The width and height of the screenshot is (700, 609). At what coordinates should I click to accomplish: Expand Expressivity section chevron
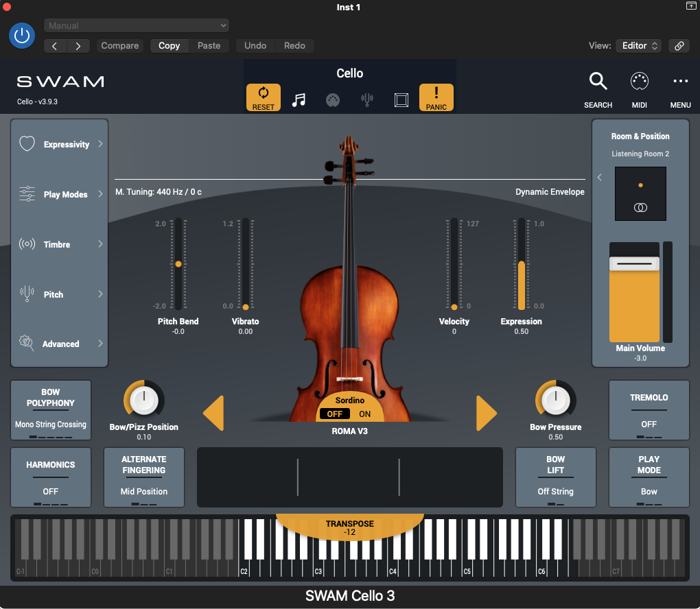tap(100, 143)
